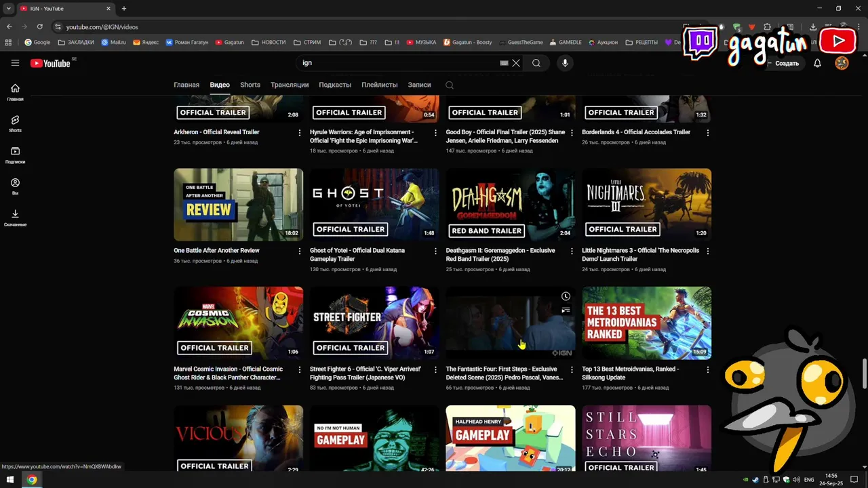Clear the search box with X icon

tap(516, 63)
